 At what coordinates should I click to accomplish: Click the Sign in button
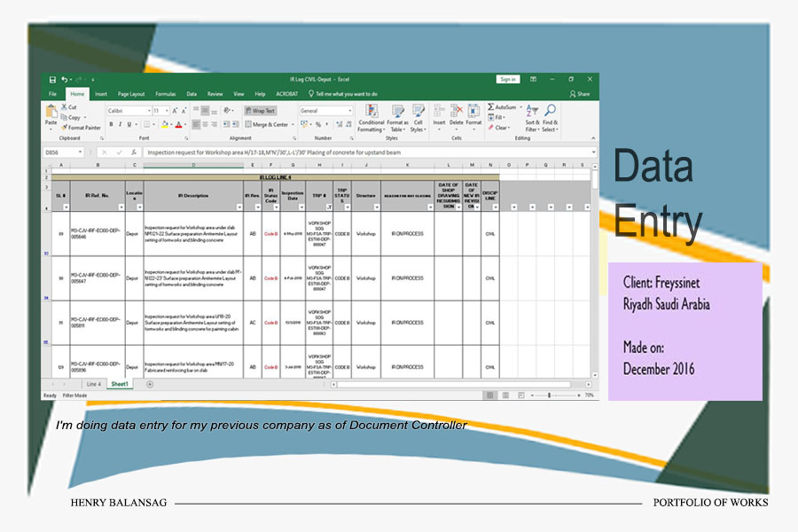pyautogui.click(x=508, y=80)
